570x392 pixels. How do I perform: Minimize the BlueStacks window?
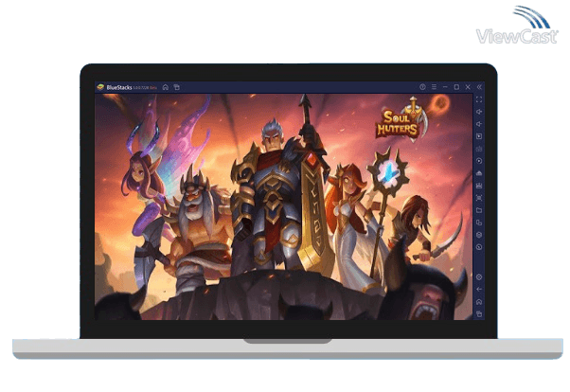445,87
